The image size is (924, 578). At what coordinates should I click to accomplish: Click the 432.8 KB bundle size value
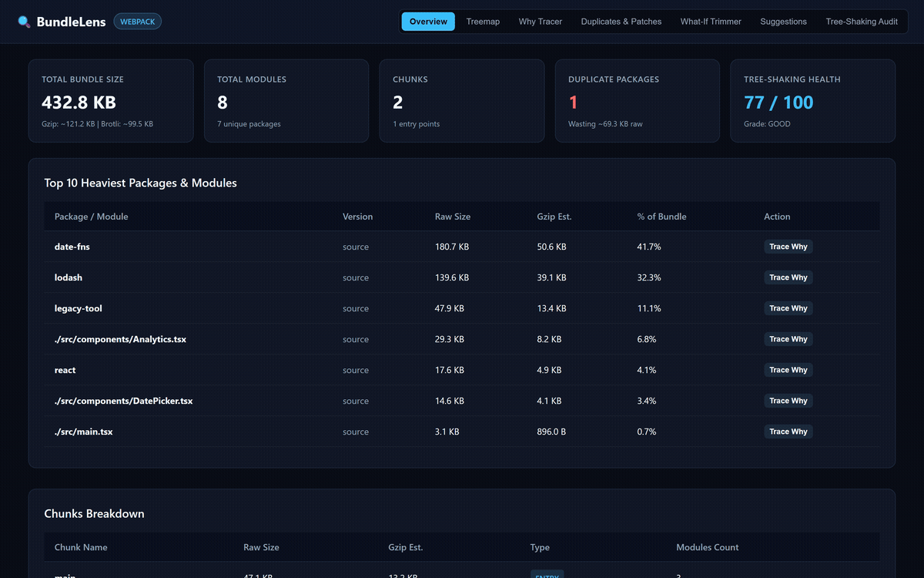(x=79, y=102)
